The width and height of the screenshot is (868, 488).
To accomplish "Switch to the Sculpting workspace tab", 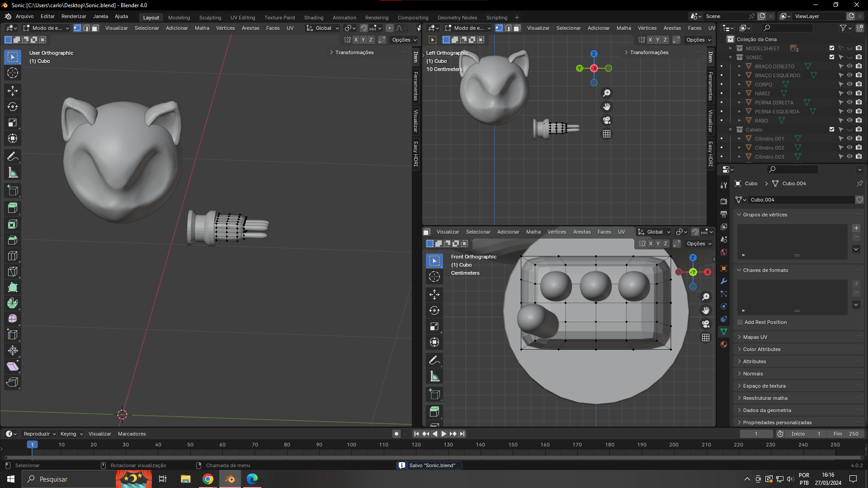I will [x=210, y=18].
